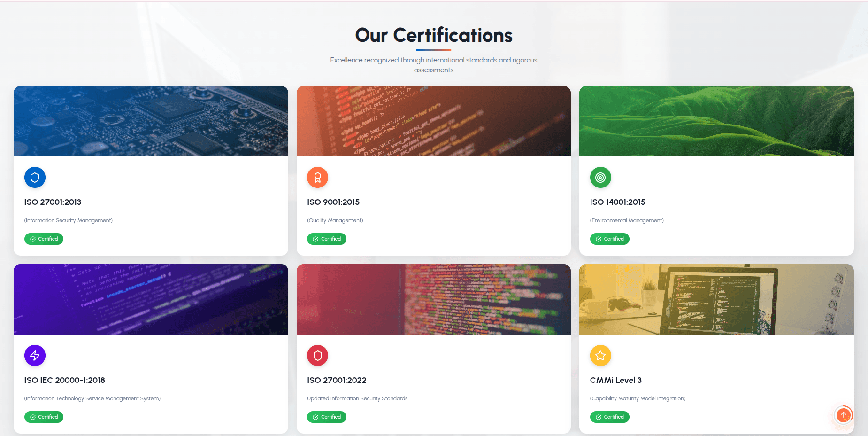This screenshot has height=436, width=868.
Task: Open the yellow laptop desk image
Action: [716, 299]
